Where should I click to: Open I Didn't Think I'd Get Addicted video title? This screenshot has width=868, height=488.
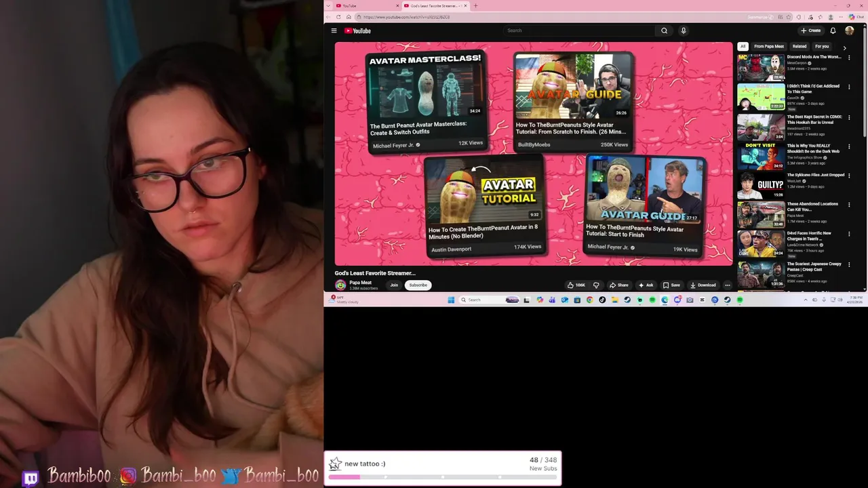point(813,89)
